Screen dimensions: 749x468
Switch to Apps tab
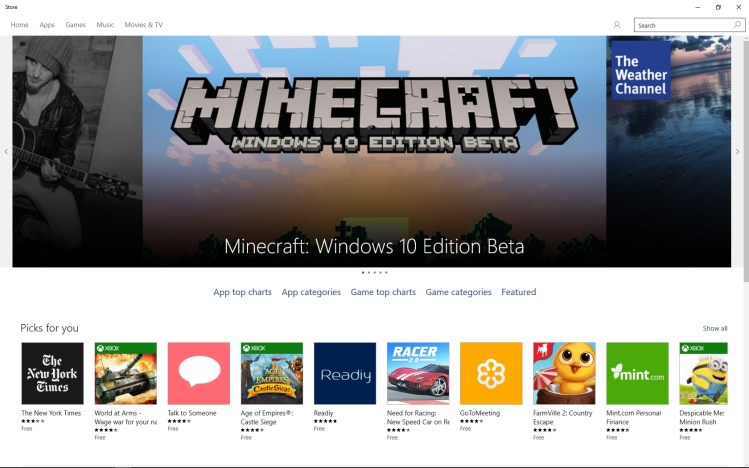pos(47,25)
